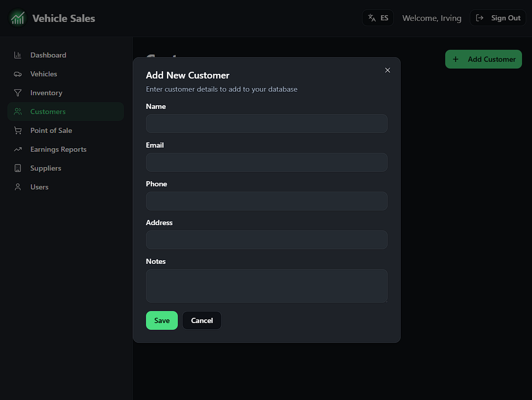Close the Add New Customer dialog

(x=388, y=70)
